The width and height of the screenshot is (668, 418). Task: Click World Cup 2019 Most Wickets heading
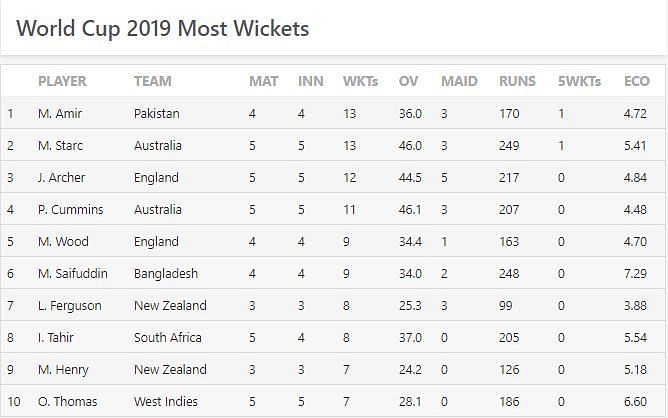click(163, 29)
